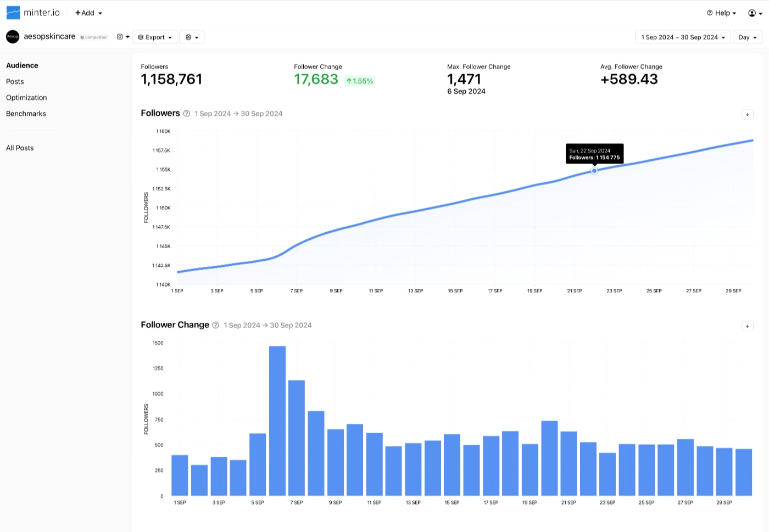
Task: Click Max. Follower Change label
Action: click(x=479, y=67)
